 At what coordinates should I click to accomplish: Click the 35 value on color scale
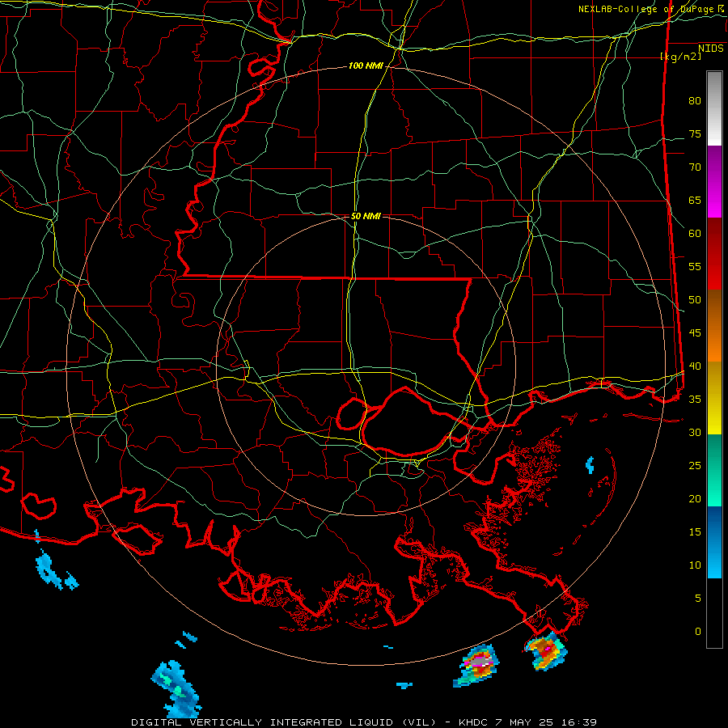pos(695,400)
